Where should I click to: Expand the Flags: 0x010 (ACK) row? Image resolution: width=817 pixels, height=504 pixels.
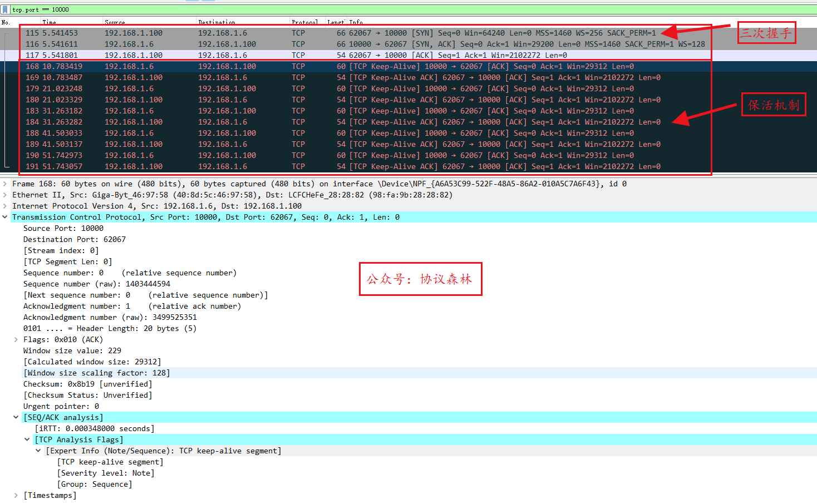click(x=16, y=339)
